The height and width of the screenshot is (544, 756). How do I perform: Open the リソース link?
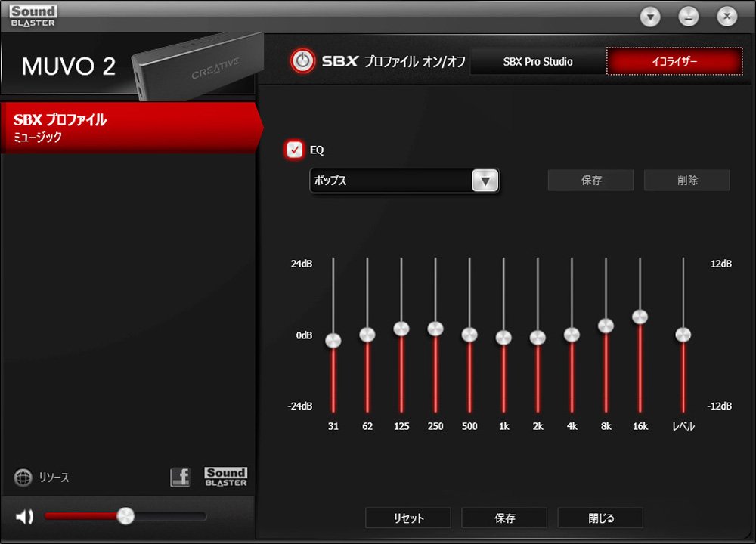[x=54, y=478]
